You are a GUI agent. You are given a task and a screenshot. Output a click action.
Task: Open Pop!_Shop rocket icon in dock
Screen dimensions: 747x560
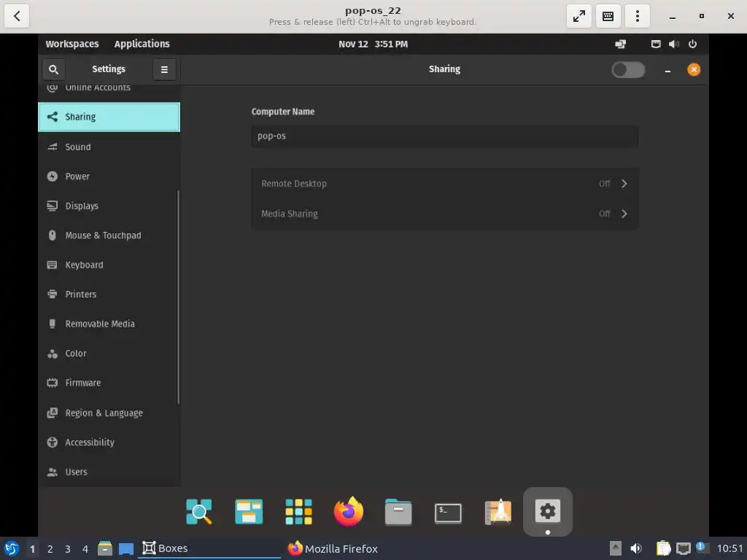tap(498, 511)
